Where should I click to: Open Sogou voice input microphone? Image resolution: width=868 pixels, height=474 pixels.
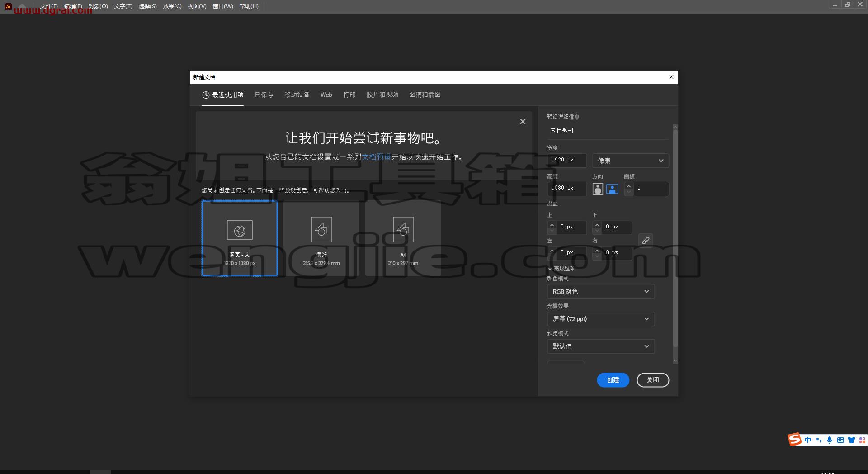(x=830, y=440)
